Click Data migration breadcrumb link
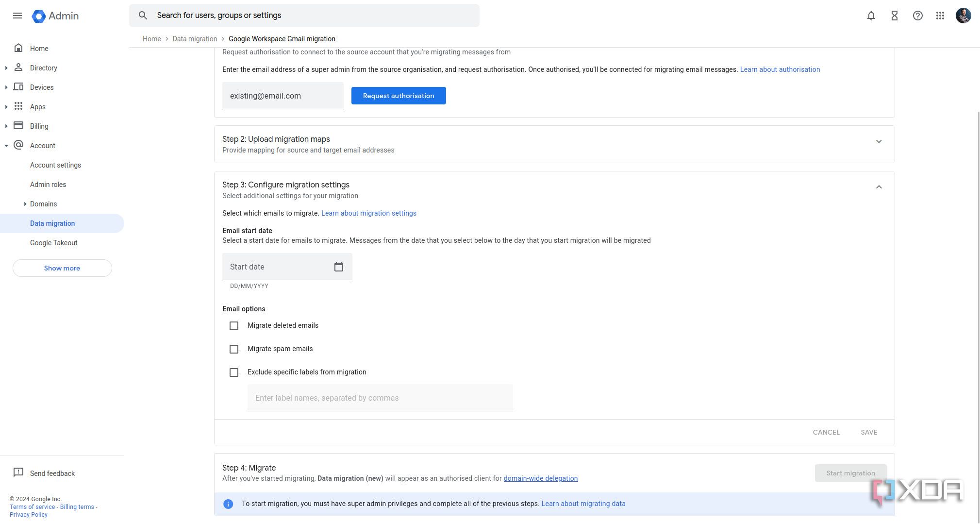The image size is (980, 524). (x=195, y=39)
